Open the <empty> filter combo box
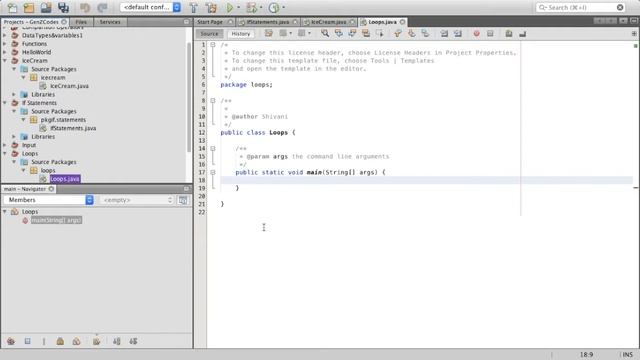 coord(136,200)
